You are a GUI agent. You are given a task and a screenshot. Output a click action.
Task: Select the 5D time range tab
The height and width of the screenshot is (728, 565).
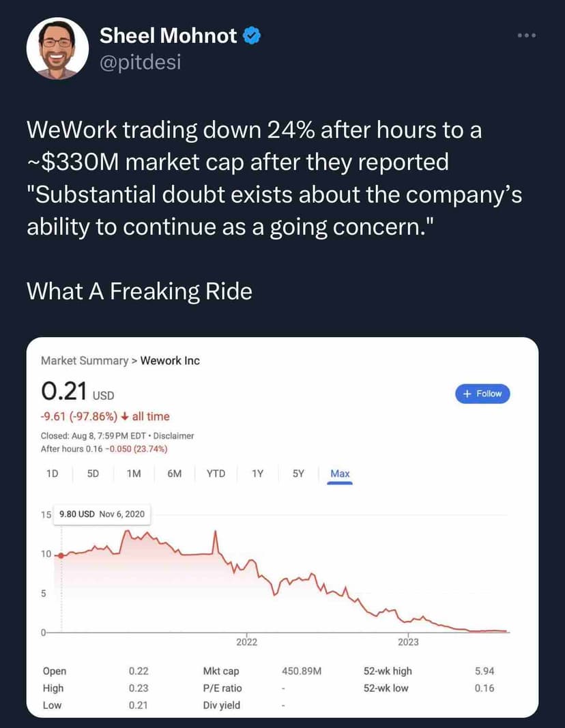[x=93, y=474]
